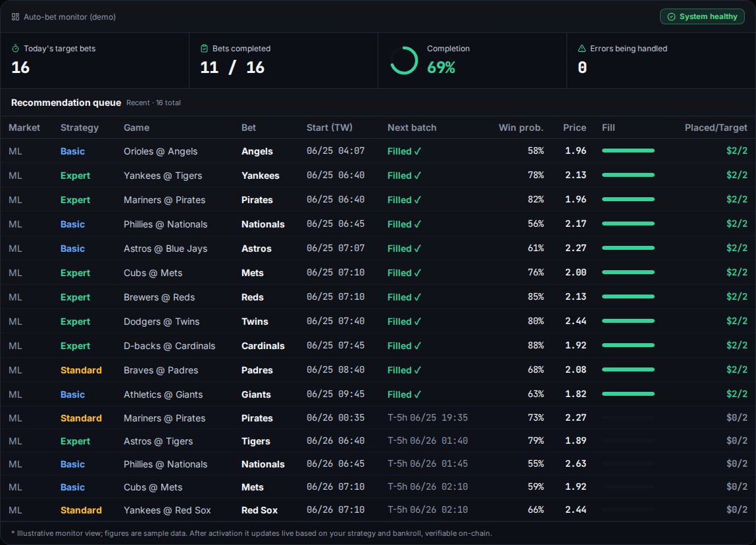Click the Filled checkmark in Dodgers @ Twins row

point(418,321)
